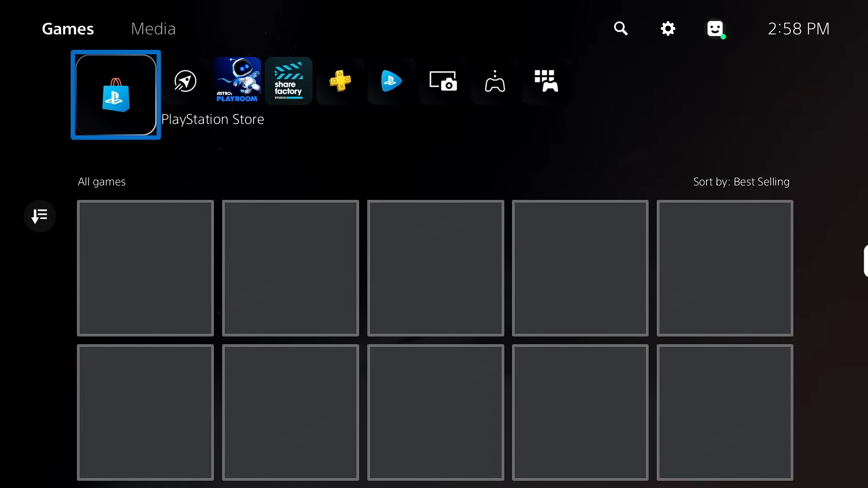This screenshot has width=868, height=488.
Task: Select the last game tile in bottom row
Action: [x=725, y=412]
